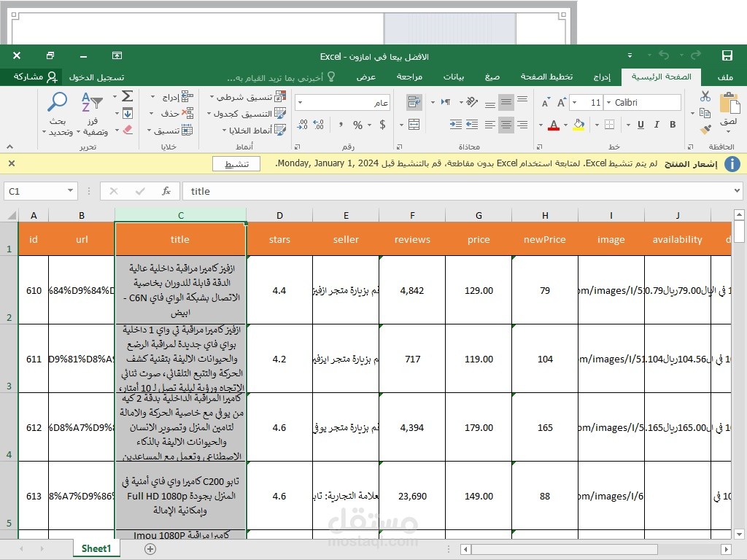The width and height of the screenshot is (747, 560).
Task: Switch to the Formulas (صيغ) tab
Action: click(492, 77)
